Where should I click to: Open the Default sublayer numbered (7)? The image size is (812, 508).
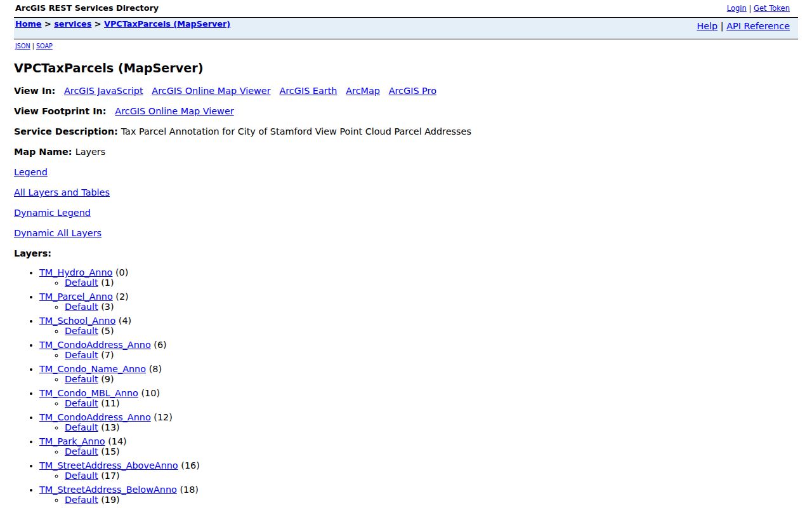coord(81,355)
